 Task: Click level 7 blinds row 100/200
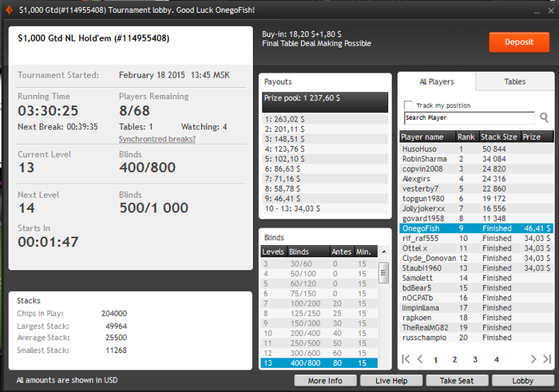[319, 303]
